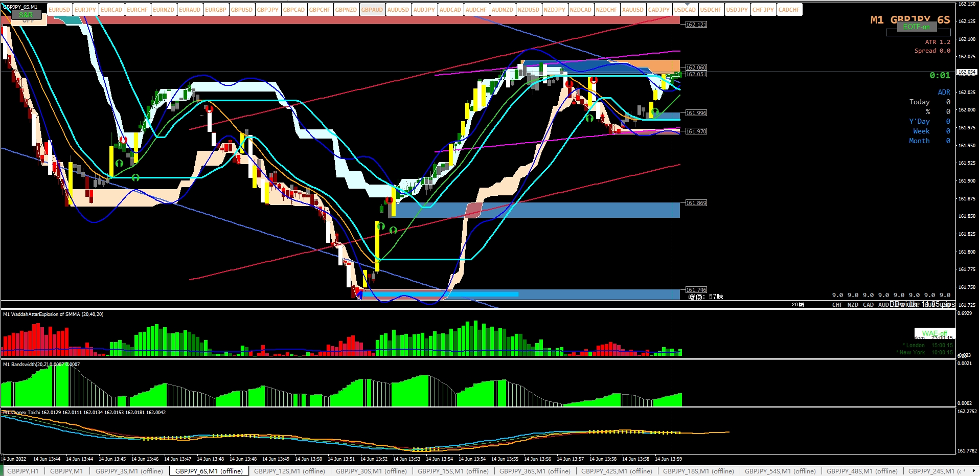
Task: Click the EURCHF pair button
Action: click(x=138, y=10)
